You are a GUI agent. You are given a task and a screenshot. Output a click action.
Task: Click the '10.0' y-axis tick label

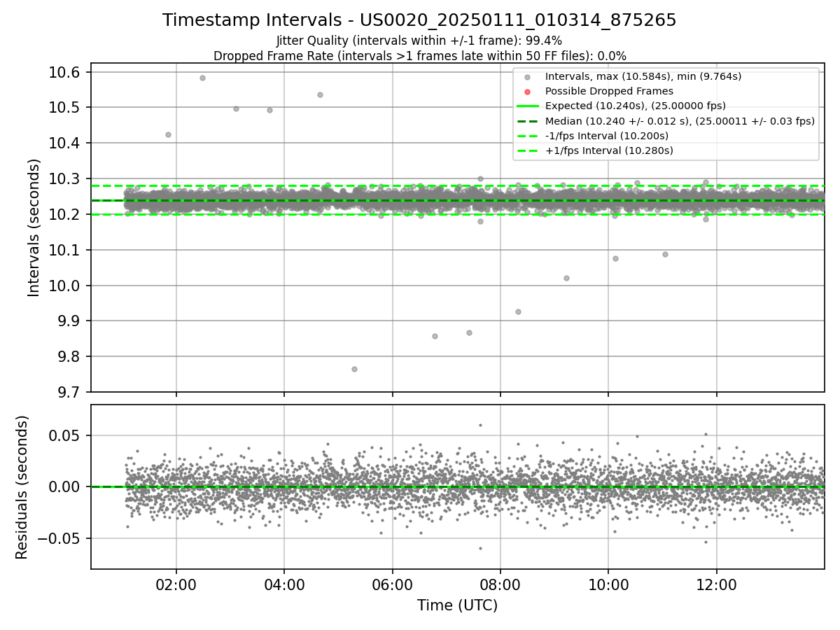pyautogui.click(x=66, y=286)
